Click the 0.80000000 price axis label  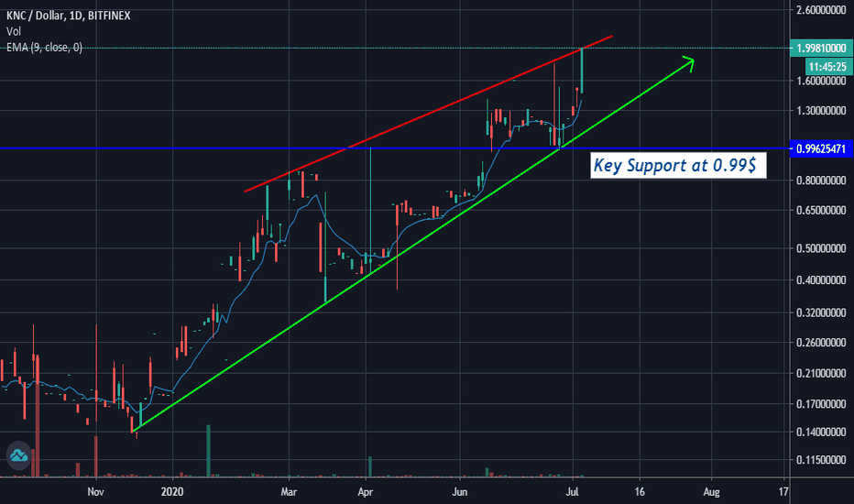(x=821, y=181)
